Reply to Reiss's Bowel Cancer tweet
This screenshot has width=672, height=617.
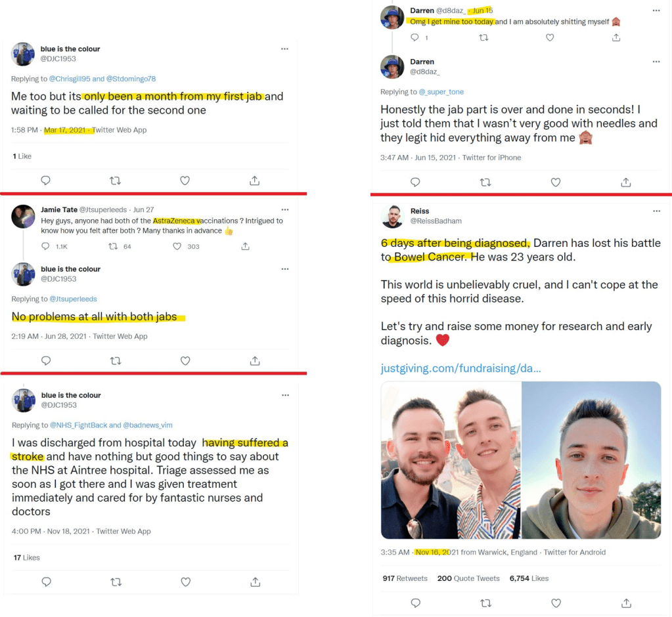(x=416, y=603)
